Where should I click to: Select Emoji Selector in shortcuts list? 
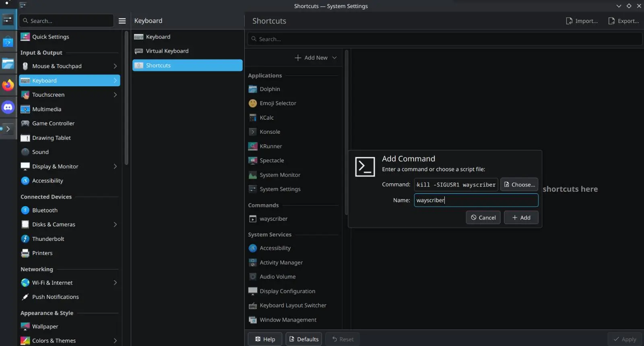[x=293, y=103]
